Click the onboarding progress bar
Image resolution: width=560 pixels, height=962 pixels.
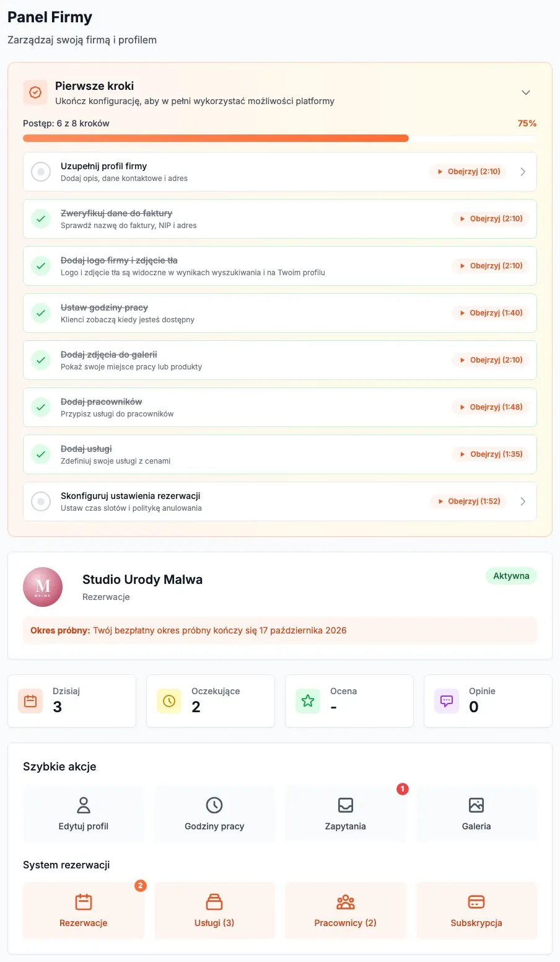[280, 138]
